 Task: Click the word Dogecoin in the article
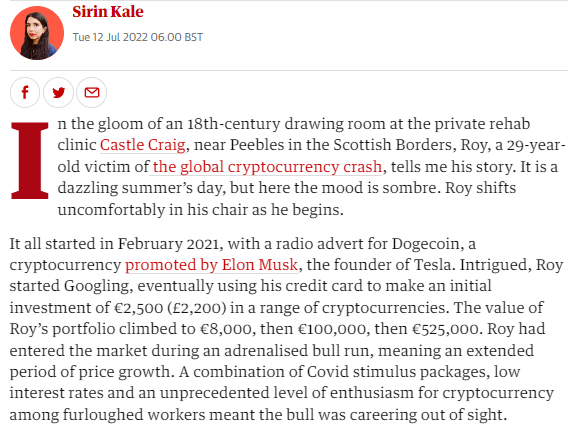[425, 244]
